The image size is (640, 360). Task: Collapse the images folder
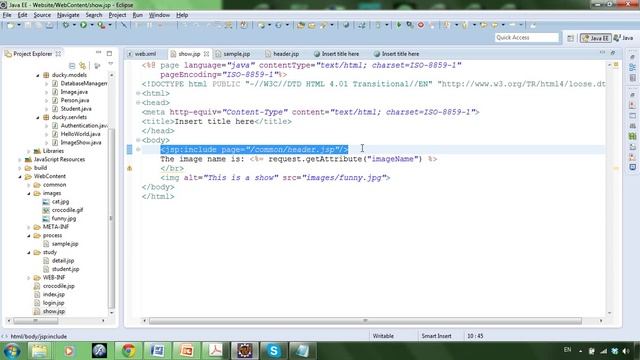point(29,193)
